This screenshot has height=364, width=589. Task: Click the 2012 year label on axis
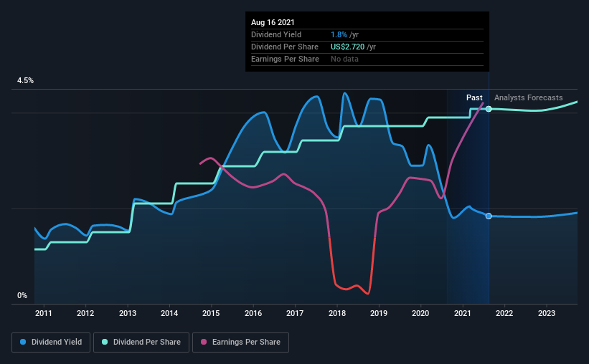(85, 313)
